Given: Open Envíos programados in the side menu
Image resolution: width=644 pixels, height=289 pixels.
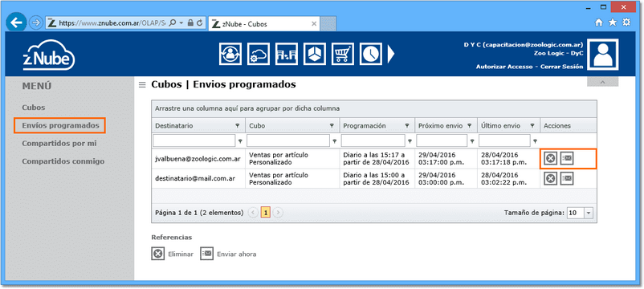Looking at the screenshot, I should coord(60,125).
